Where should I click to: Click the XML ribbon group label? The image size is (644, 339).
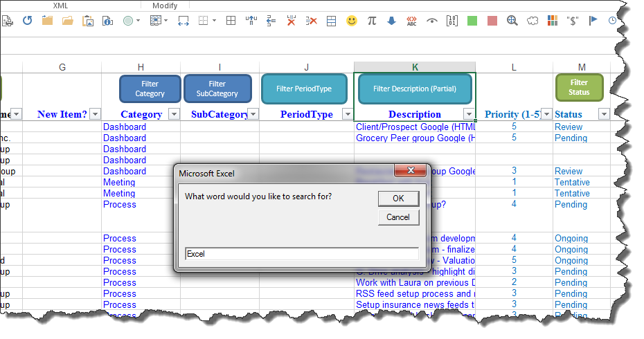click(x=60, y=6)
